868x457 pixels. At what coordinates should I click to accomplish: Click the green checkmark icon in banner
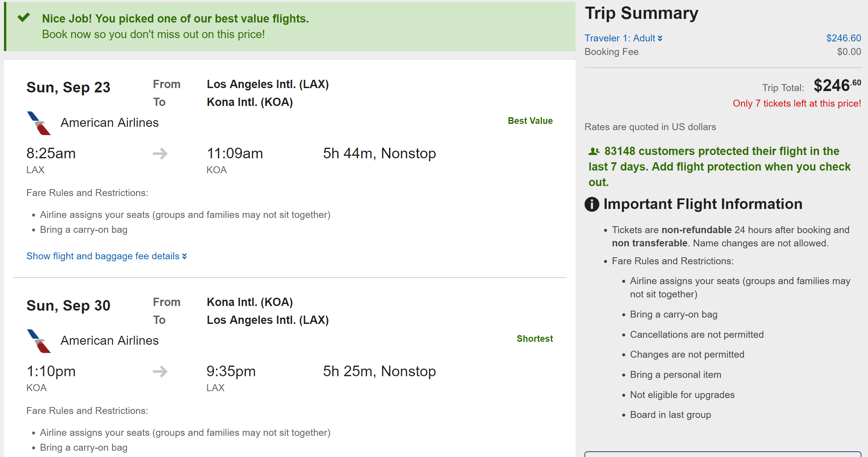[23, 17]
